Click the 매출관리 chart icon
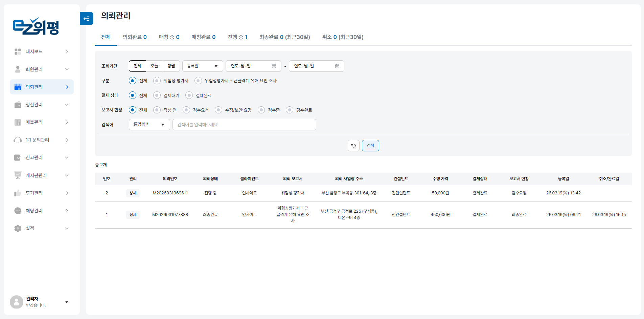This screenshot has width=644, height=319. [18, 122]
